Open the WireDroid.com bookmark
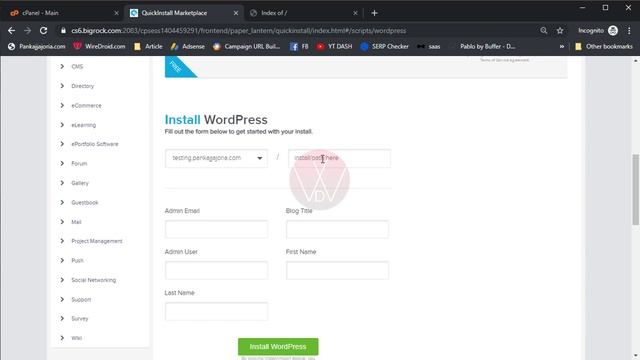This screenshot has height=360, width=640. pos(99,47)
